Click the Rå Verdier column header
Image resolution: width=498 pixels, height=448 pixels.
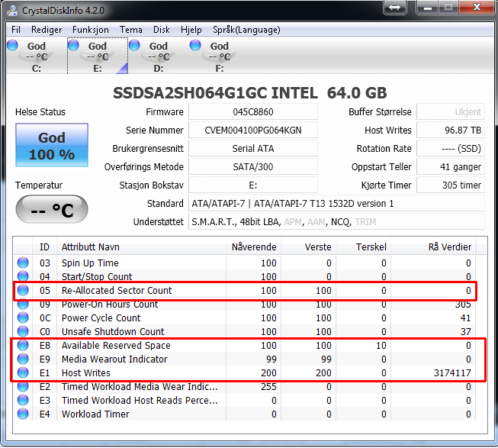click(x=433, y=247)
